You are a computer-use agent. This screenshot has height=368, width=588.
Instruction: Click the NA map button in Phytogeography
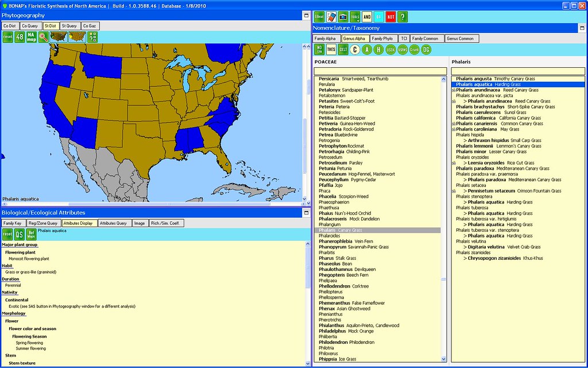click(32, 37)
